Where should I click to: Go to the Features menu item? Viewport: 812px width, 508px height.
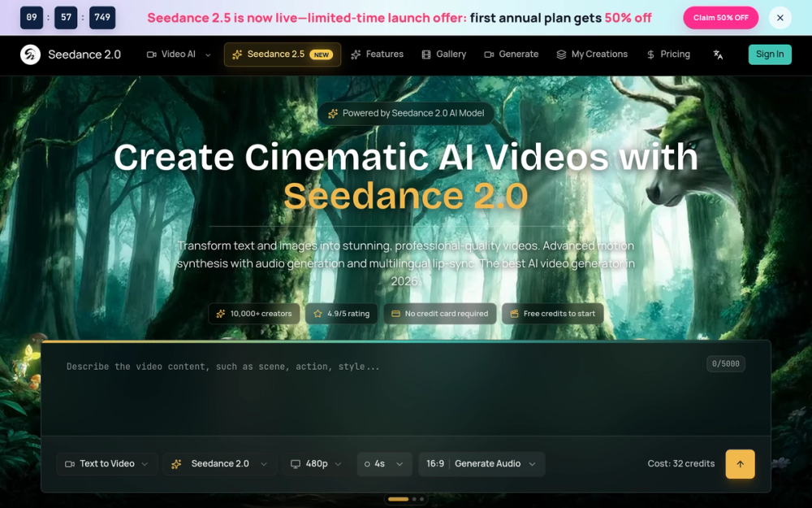point(377,54)
